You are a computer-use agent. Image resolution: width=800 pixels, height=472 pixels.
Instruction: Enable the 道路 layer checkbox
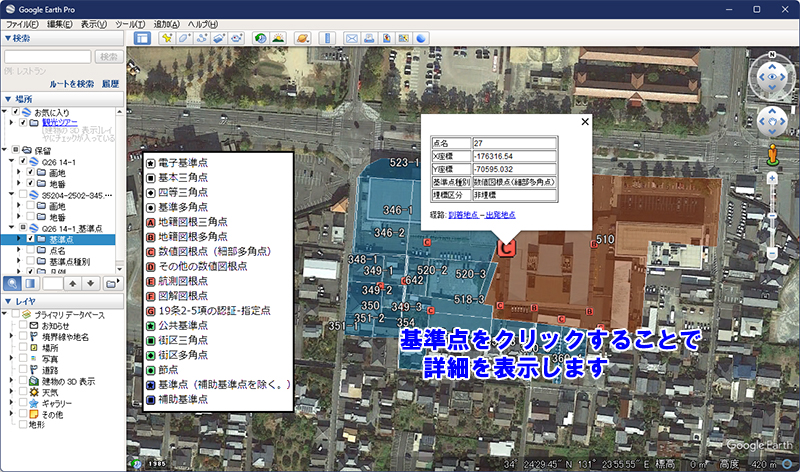(23, 369)
